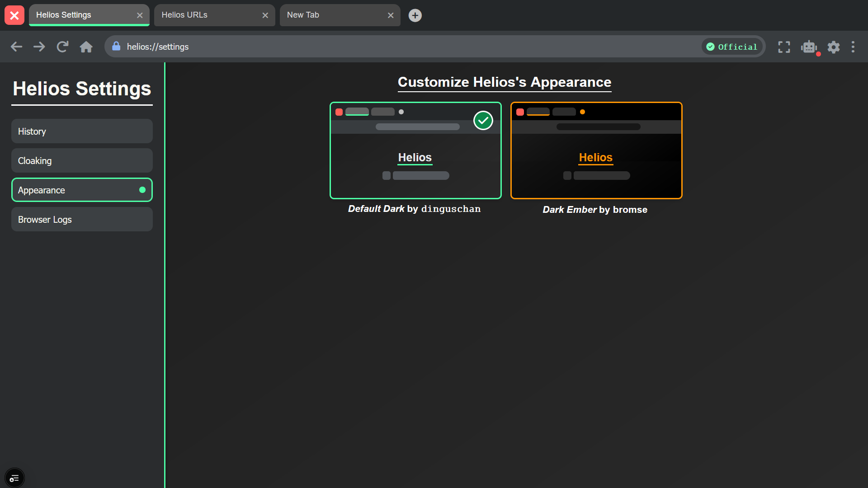Click inside the address bar
The width and height of the screenshot is (868, 488).
pos(316,47)
